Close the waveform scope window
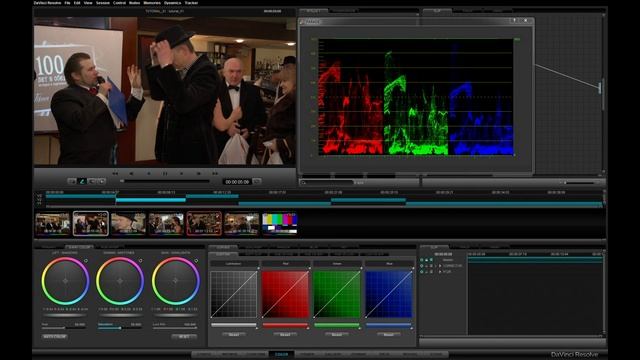 click(x=526, y=20)
